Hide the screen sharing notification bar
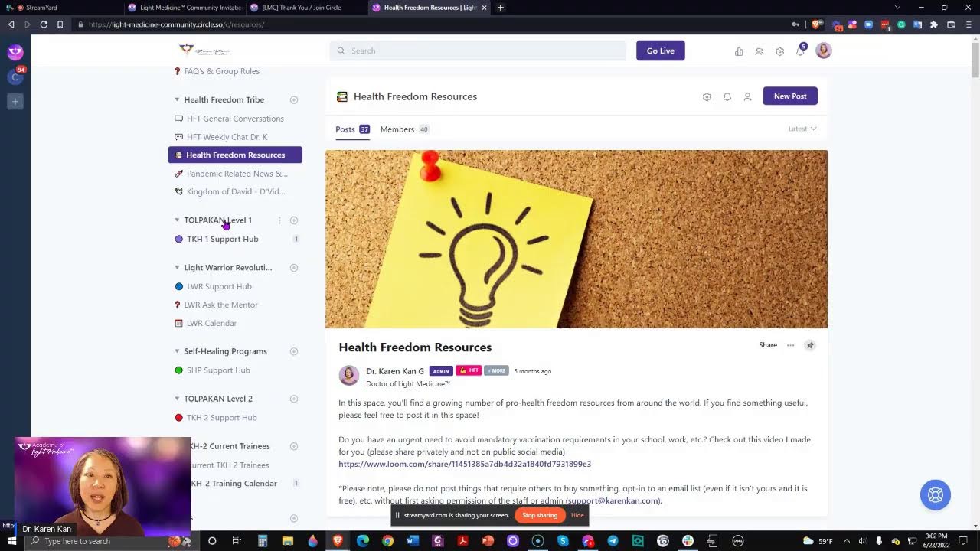This screenshot has height=551, width=980. [x=577, y=515]
